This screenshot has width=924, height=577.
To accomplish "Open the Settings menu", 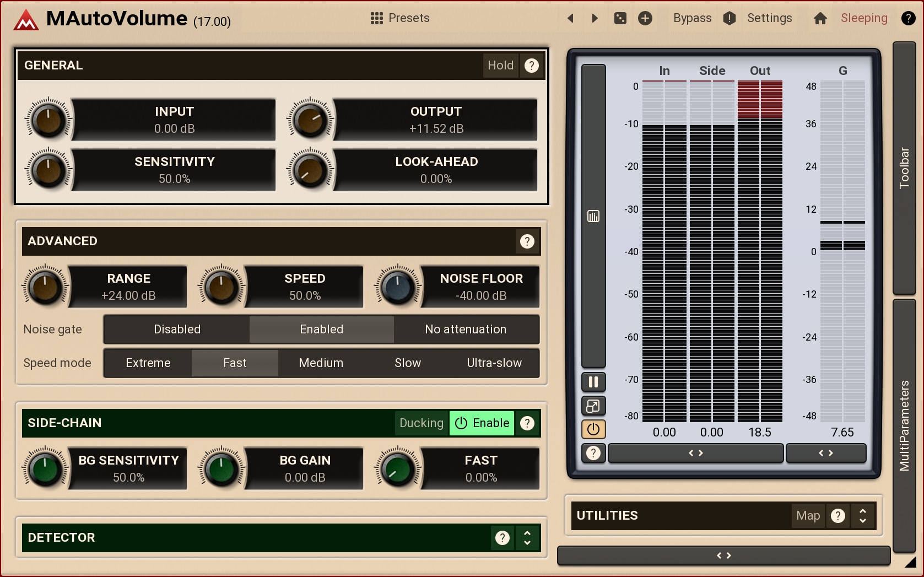I will pos(769,18).
